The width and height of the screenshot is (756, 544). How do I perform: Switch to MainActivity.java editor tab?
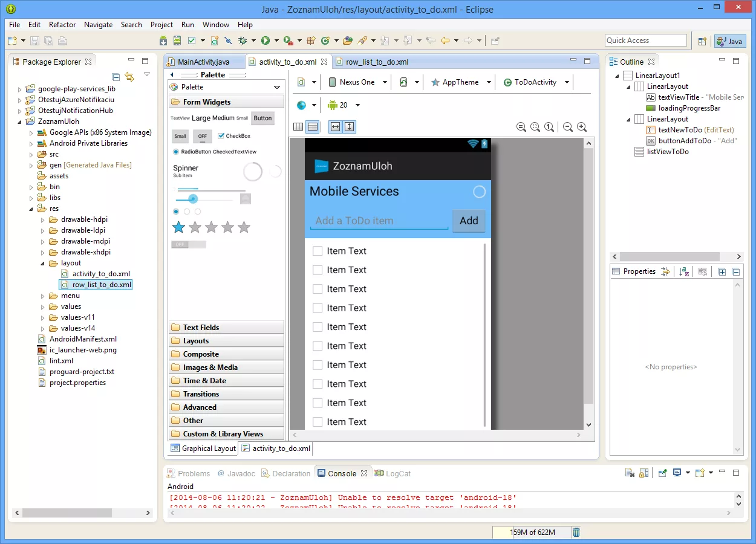pyautogui.click(x=203, y=62)
